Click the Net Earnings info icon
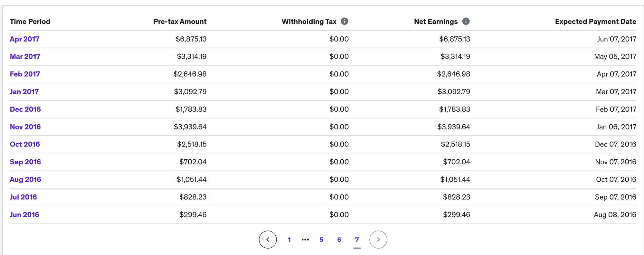The height and width of the screenshot is (255, 644). click(x=466, y=21)
